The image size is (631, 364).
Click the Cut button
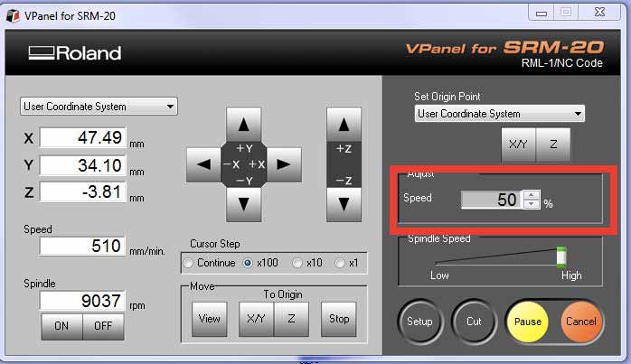[x=474, y=322]
